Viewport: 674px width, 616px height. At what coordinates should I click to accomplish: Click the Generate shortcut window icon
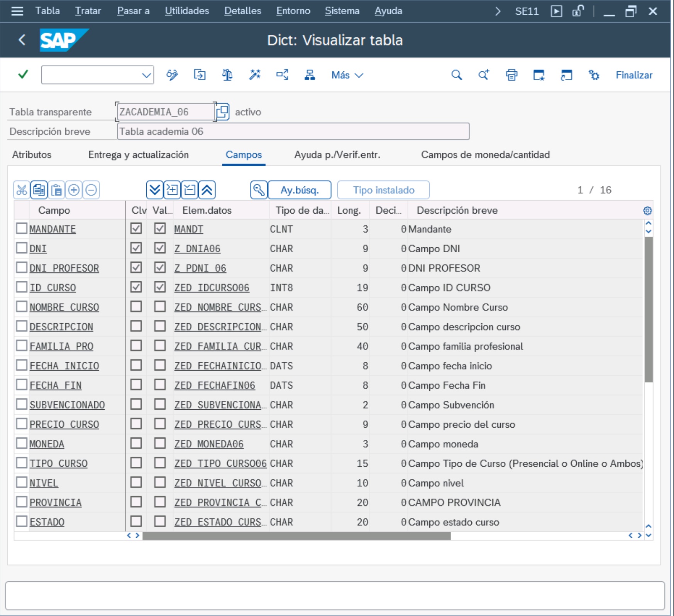pyautogui.click(x=566, y=75)
